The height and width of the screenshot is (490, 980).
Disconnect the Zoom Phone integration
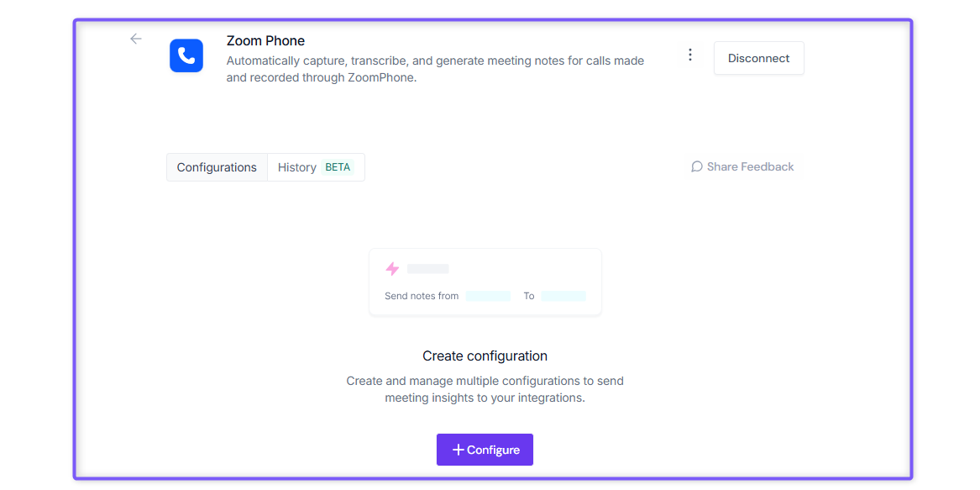[x=759, y=58]
